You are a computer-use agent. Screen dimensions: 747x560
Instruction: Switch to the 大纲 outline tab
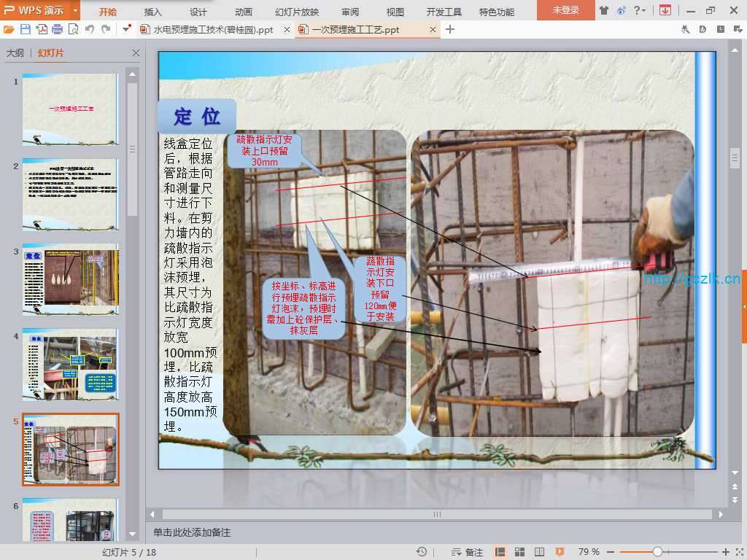pyautogui.click(x=15, y=53)
